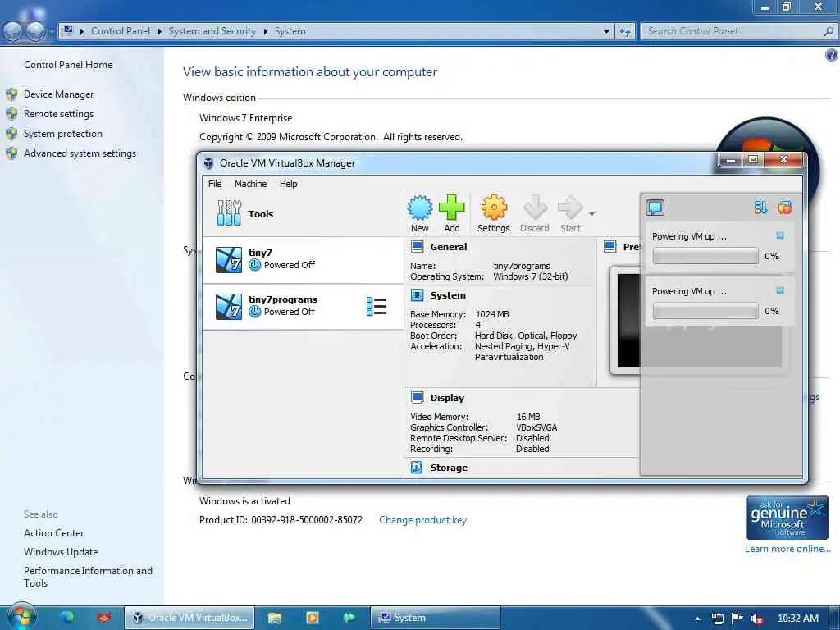Click Oracle VM VirtualBox taskbar button

[189, 618]
